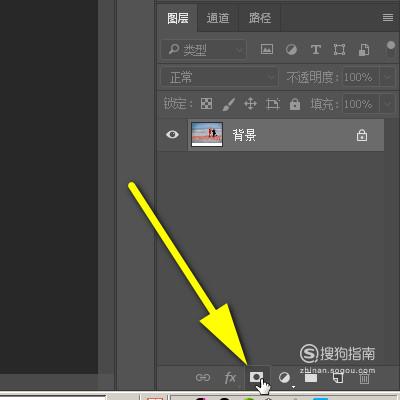The height and width of the screenshot is (400, 400).
Task: Create a new layer icon
Action: click(x=338, y=378)
